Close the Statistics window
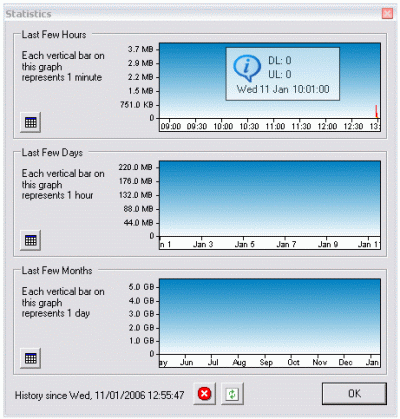The height and width of the screenshot is (419, 400). [x=387, y=14]
